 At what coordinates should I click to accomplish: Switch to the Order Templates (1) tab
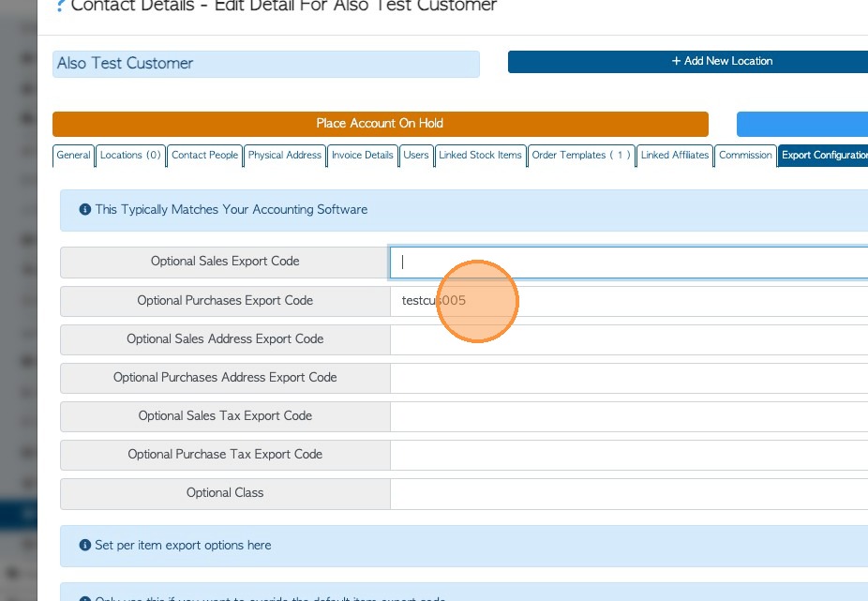coord(581,155)
